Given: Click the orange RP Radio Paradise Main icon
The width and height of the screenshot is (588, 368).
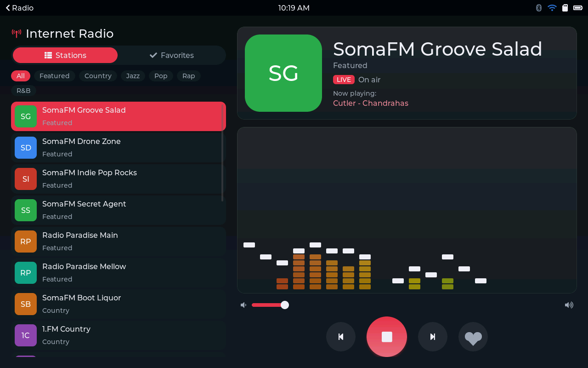Looking at the screenshot, I should click(x=26, y=241).
